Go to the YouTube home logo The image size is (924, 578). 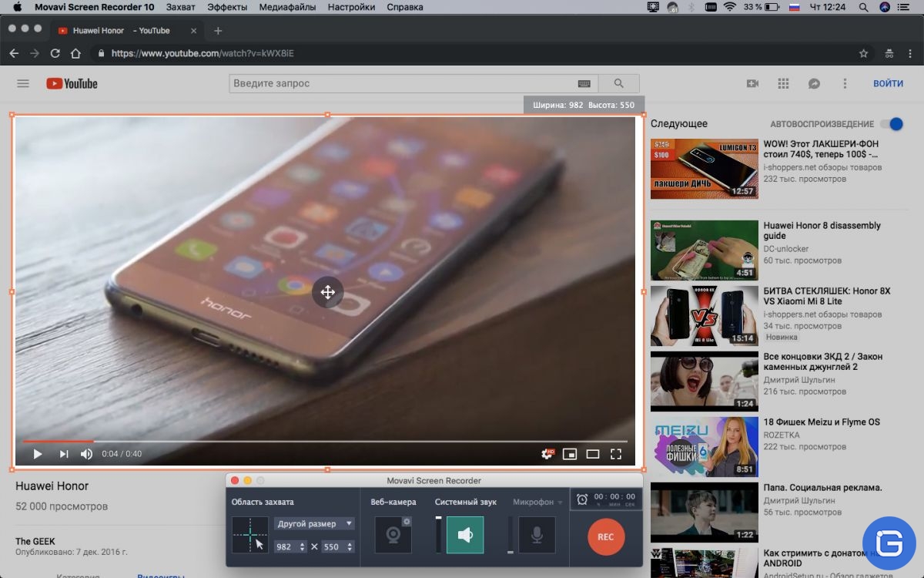pos(72,83)
